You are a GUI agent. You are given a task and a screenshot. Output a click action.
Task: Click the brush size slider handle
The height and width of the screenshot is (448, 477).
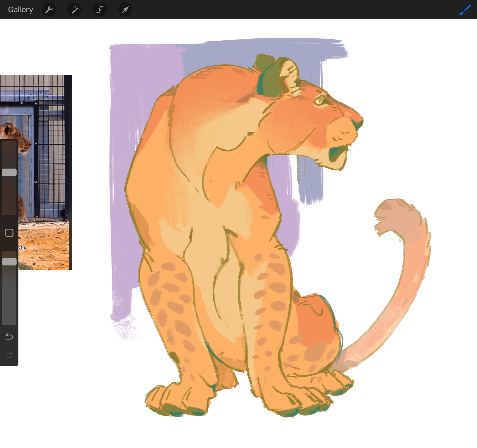click(9, 172)
